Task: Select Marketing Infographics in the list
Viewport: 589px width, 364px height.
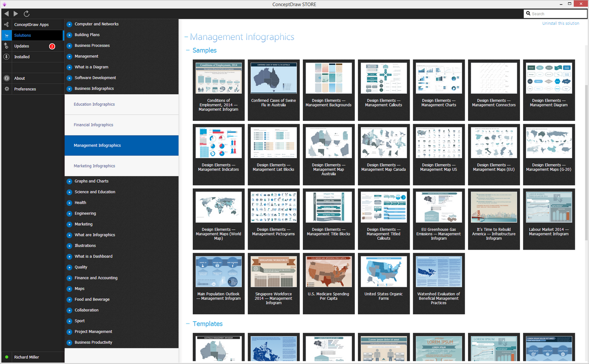Action: click(121, 166)
